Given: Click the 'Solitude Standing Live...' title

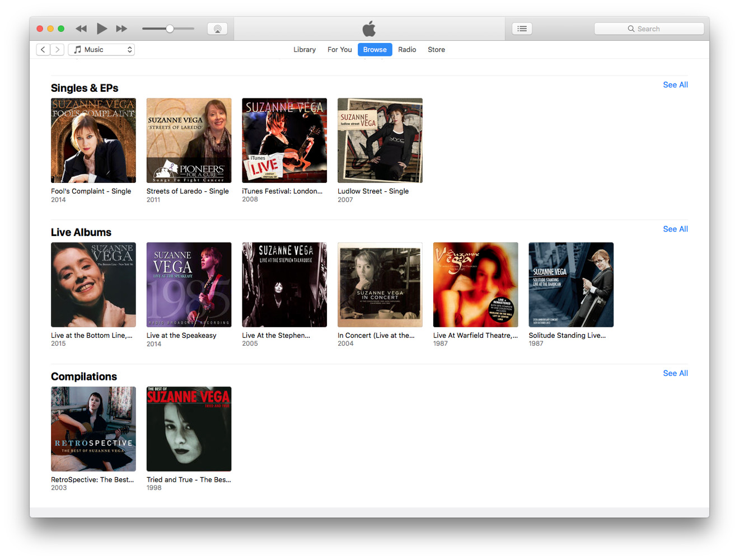Looking at the screenshot, I should pyautogui.click(x=567, y=336).
